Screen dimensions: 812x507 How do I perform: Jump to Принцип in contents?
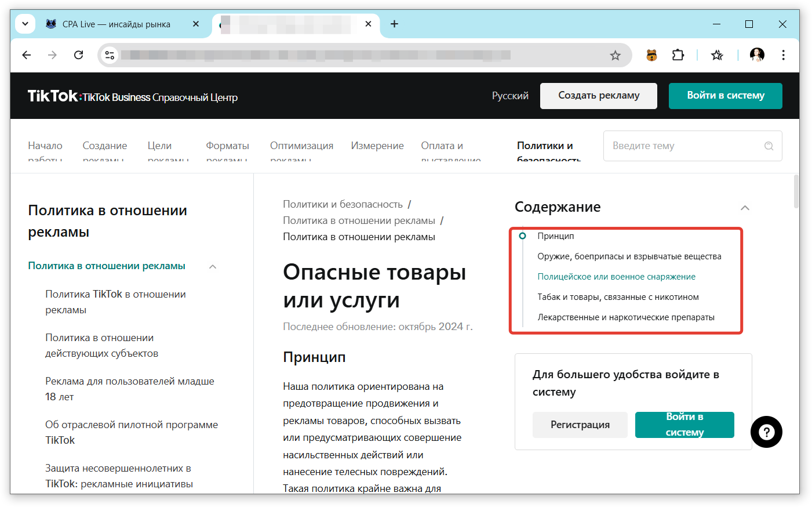pos(555,236)
